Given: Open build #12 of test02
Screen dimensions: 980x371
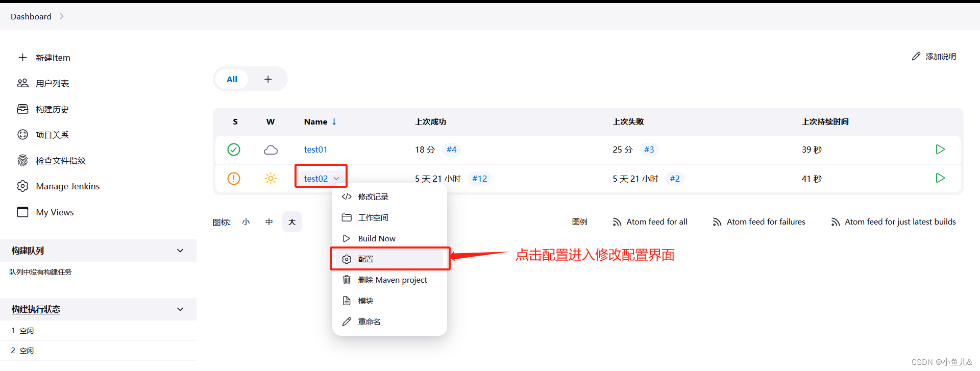Looking at the screenshot, I should click(x=479, y=179).
